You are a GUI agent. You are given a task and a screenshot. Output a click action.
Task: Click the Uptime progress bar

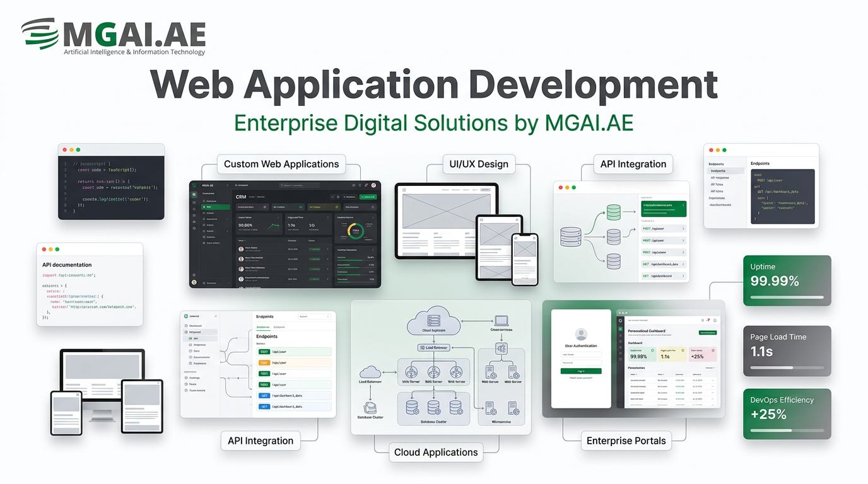pos(787,297)
